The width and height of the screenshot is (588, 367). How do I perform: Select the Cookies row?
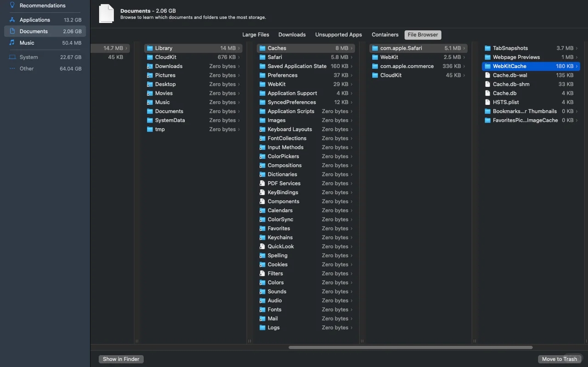[x=306, y=264]
